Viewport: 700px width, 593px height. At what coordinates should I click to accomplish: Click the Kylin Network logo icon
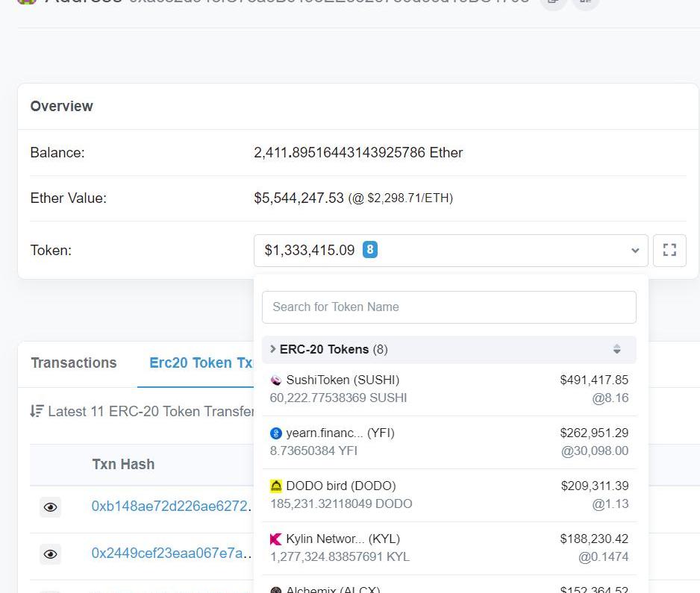coord(275,539)
